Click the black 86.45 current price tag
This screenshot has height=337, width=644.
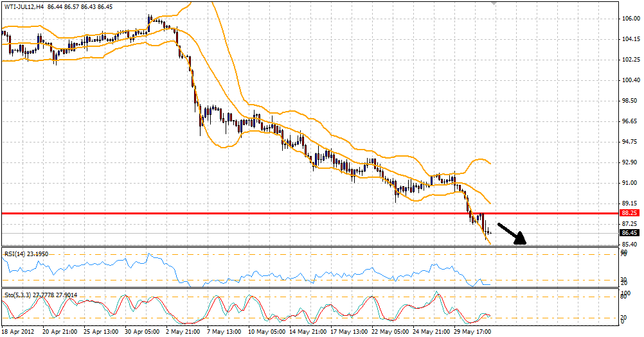pos(630,233)
